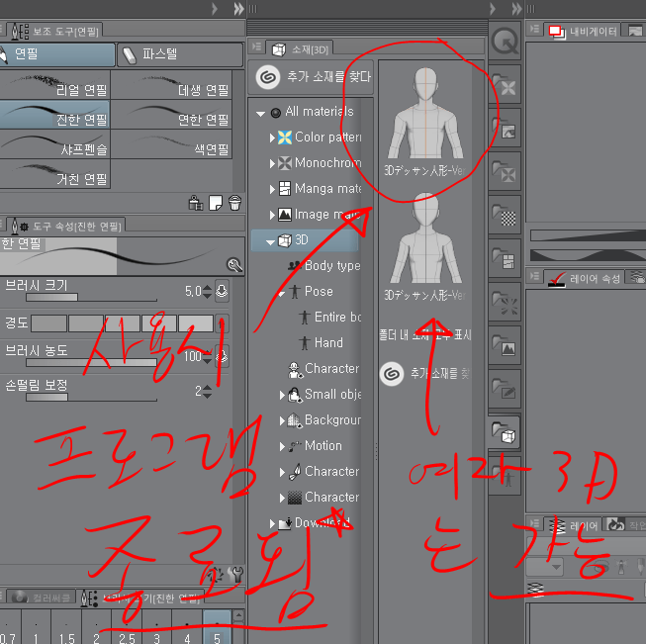Expand the Small object category
The height and width of the screenshot is (644, 646).
pyautogui.click(x=282, y=395)
